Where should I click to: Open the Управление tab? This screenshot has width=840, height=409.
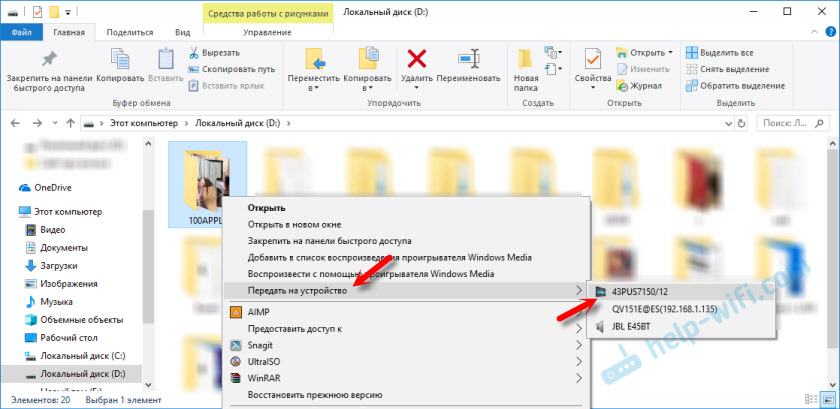click(267, 32)
